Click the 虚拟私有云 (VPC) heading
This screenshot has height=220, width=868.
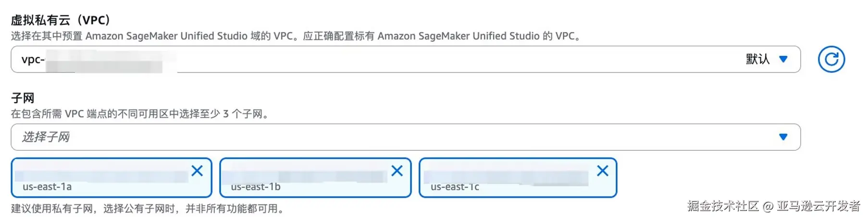(x=61, y=20)
